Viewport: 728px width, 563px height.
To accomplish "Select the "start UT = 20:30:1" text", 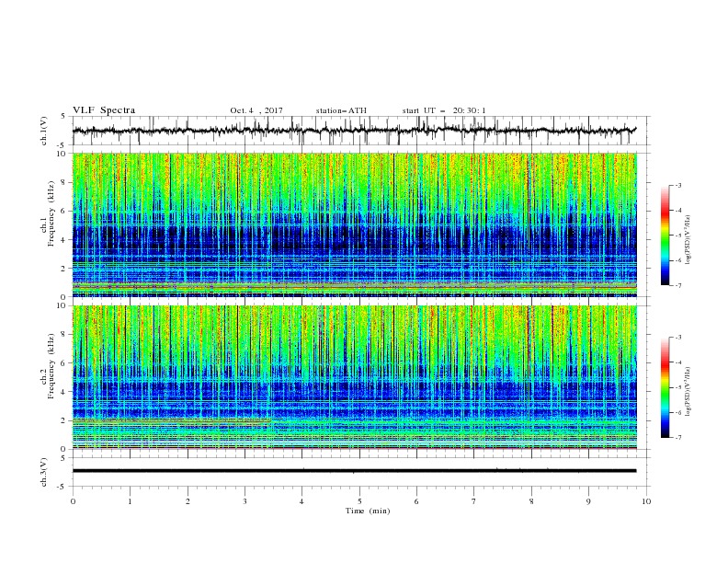I will coord(444,110).
